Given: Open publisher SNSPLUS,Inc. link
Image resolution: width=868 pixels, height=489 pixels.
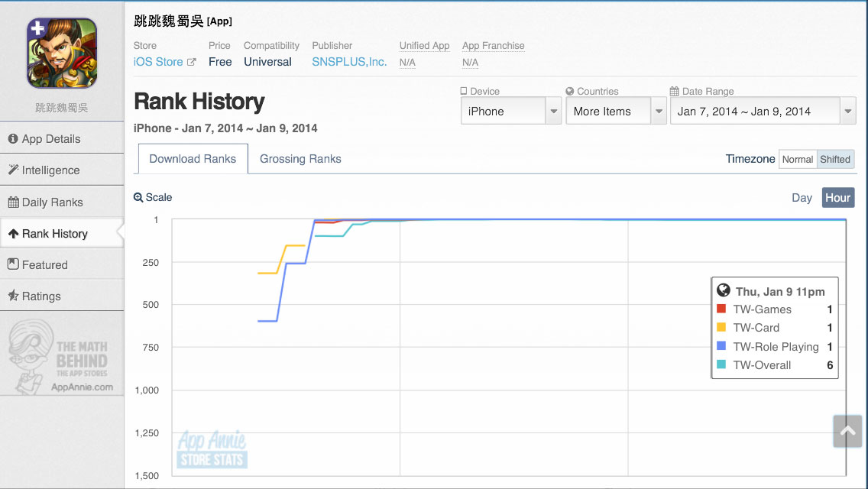Looking at the screenshot, I should click(349, 62).
